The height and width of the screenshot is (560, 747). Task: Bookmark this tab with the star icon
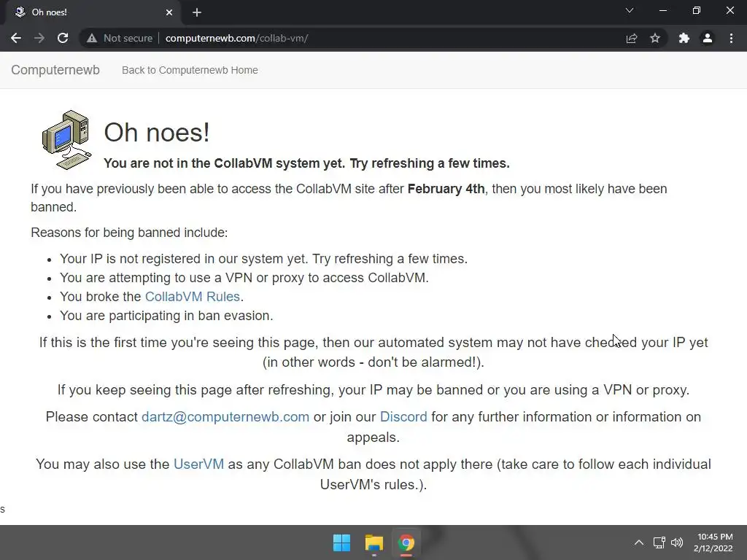(655, 38)
